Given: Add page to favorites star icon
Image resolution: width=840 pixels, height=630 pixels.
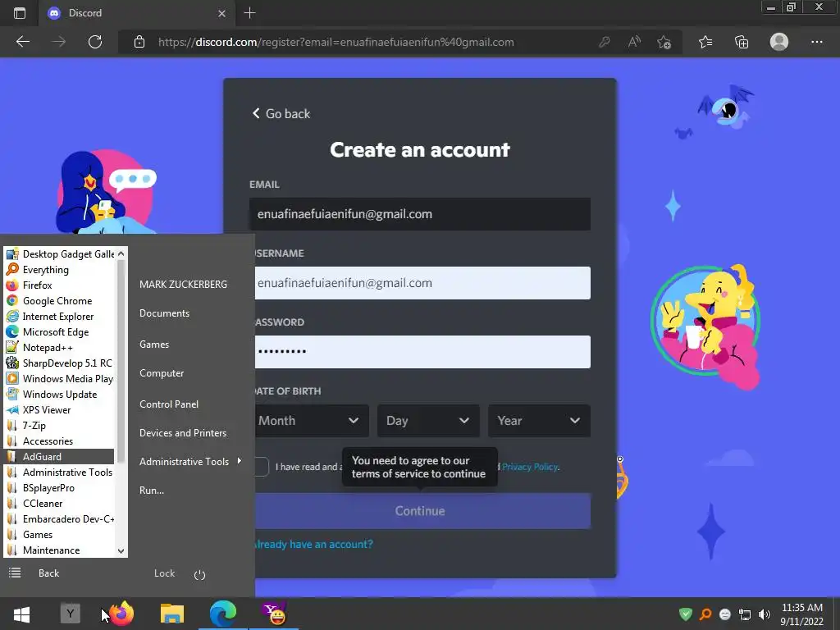Looking at the screenshot, I should [664, 42].
